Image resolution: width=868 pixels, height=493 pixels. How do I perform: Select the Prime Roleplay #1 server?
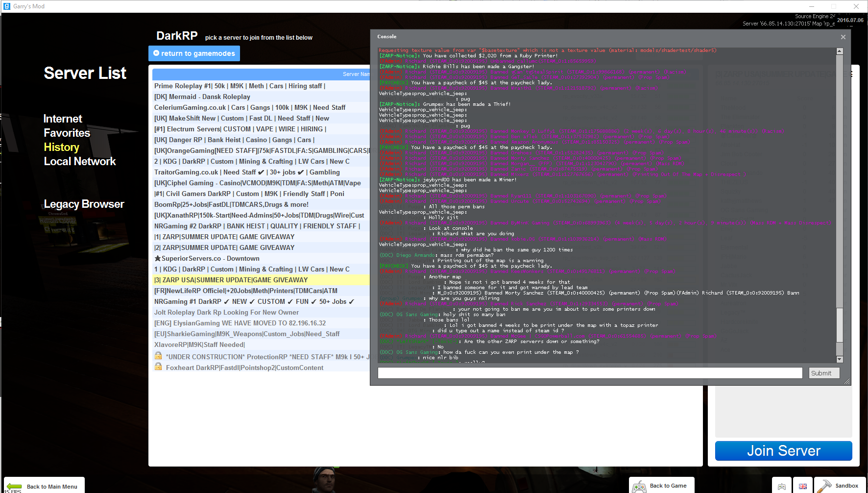click(x=261, y=86)
